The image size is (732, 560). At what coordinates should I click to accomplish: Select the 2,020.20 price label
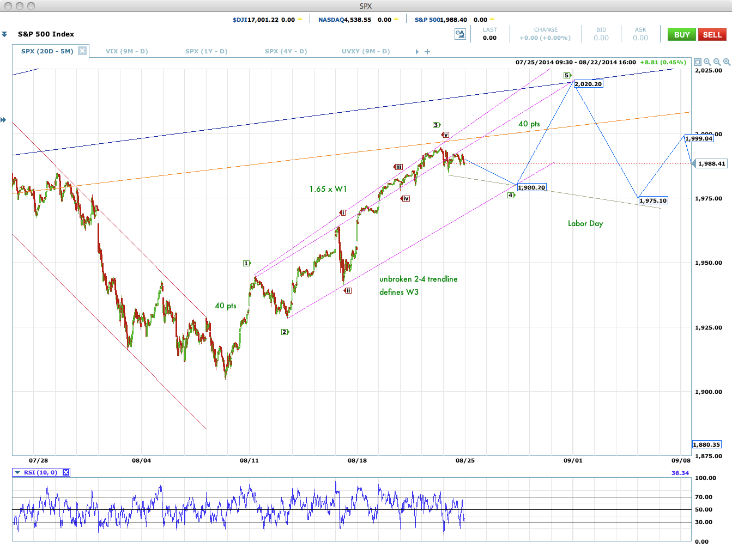(588, 84)
